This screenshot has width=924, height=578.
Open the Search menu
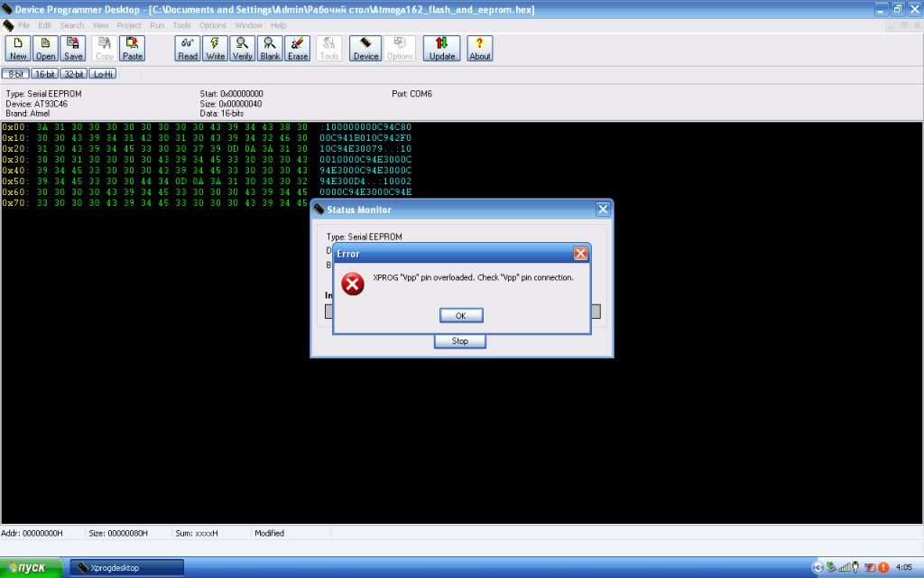point(72,25)
